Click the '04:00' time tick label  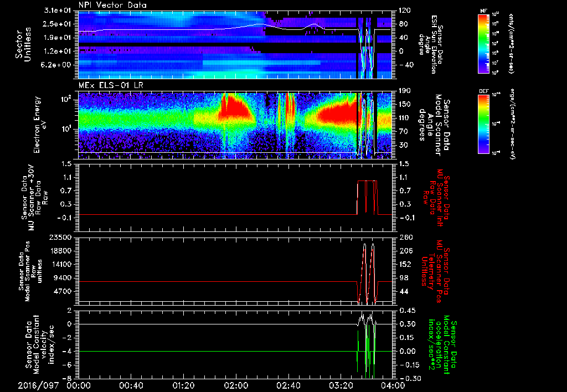pyautogui.click(x=392, y=385)
